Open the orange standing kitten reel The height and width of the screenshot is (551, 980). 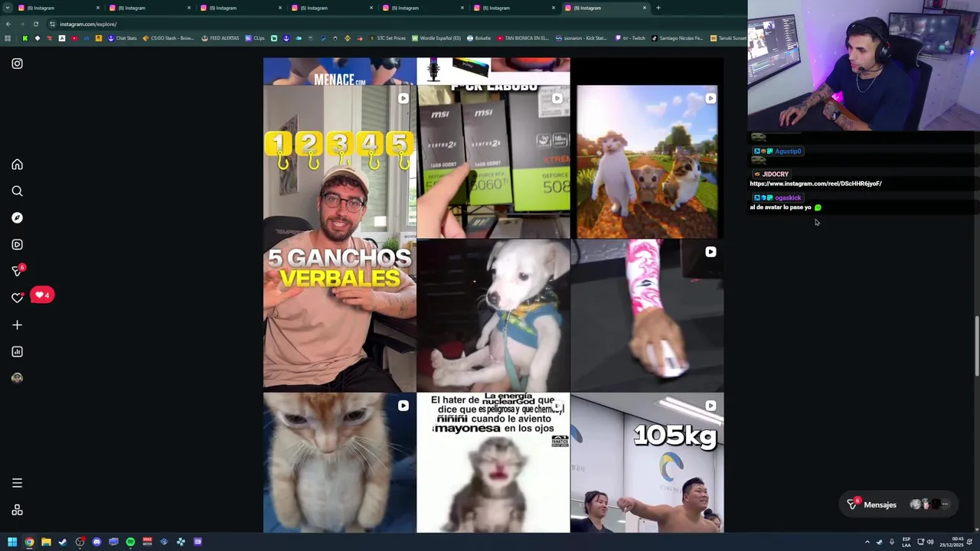click(340, 462)
